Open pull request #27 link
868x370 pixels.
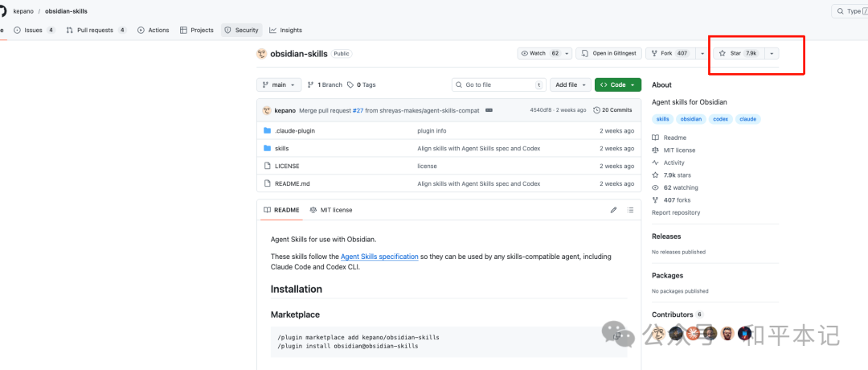[359, 110]
